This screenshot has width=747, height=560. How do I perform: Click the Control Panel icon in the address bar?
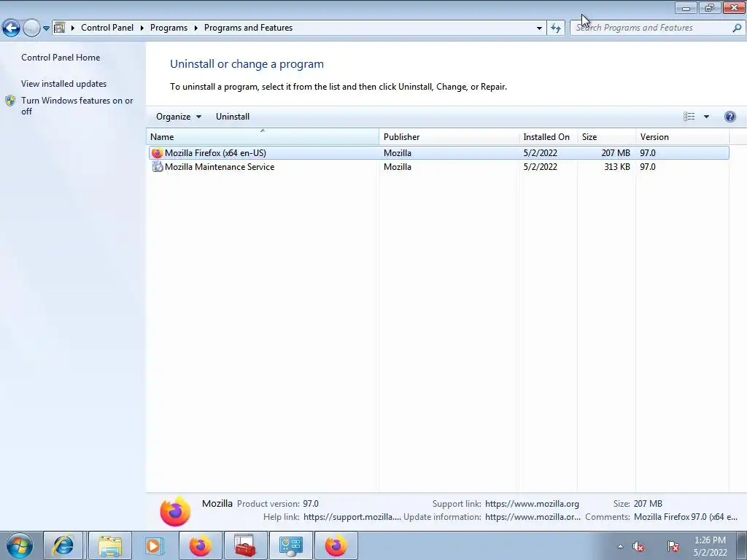click(60, 28)
